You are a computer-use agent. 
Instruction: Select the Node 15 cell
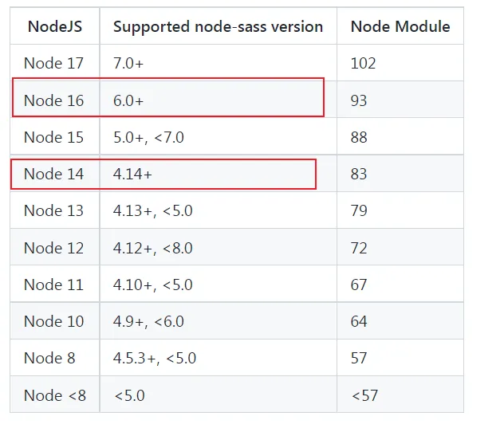pos(53,137)
